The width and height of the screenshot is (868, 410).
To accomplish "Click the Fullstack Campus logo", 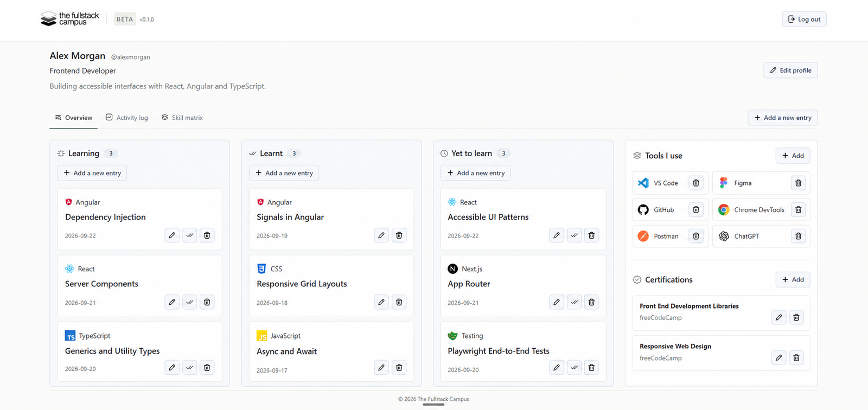I will pos(70,19).
